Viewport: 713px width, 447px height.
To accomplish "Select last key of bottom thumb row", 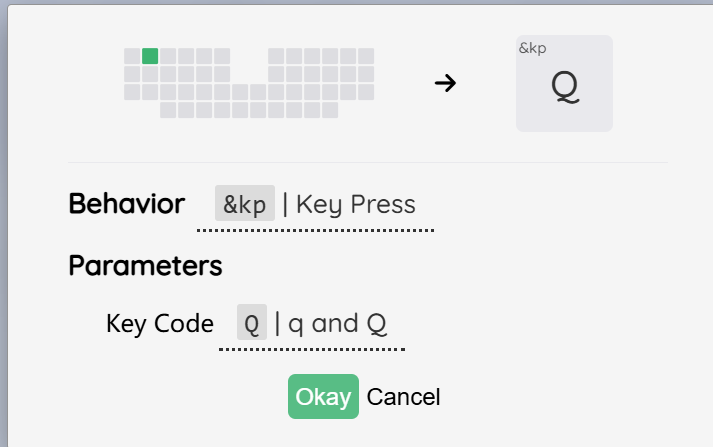I will (330, 110).
